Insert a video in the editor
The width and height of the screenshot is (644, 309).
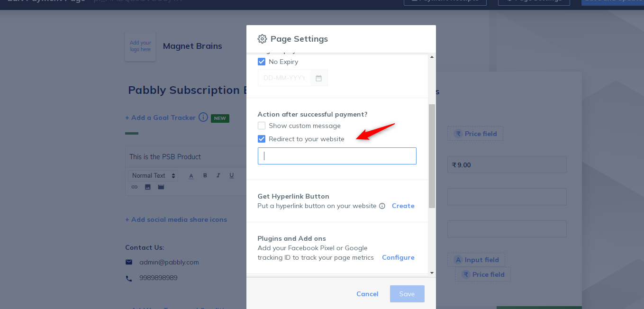161,187
